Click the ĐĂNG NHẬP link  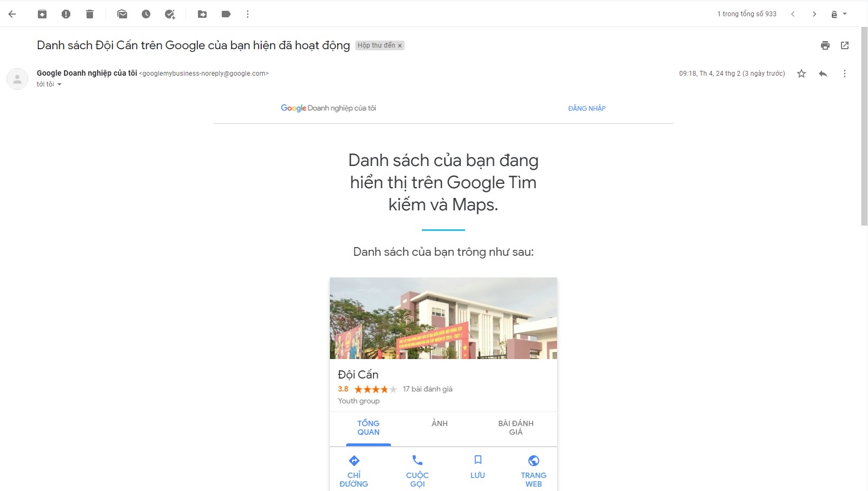click(x=587, y=108)
